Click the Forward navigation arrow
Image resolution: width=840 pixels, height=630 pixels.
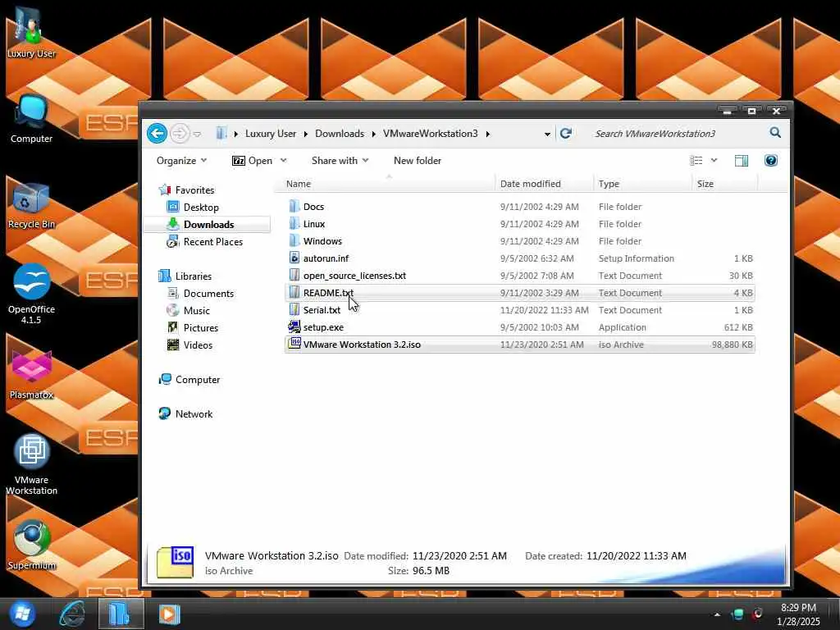click(180, 134)
